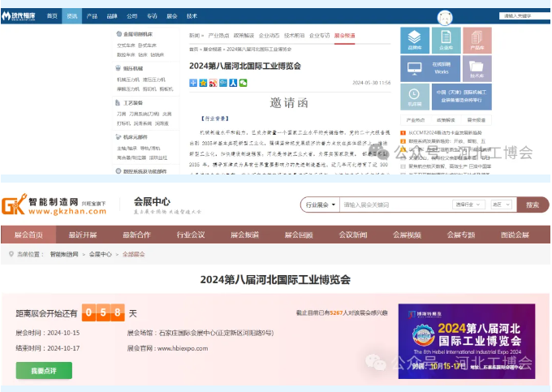
Task: Click the 工艺装备 category icon in the sidebar
Action: pos(118,102)
